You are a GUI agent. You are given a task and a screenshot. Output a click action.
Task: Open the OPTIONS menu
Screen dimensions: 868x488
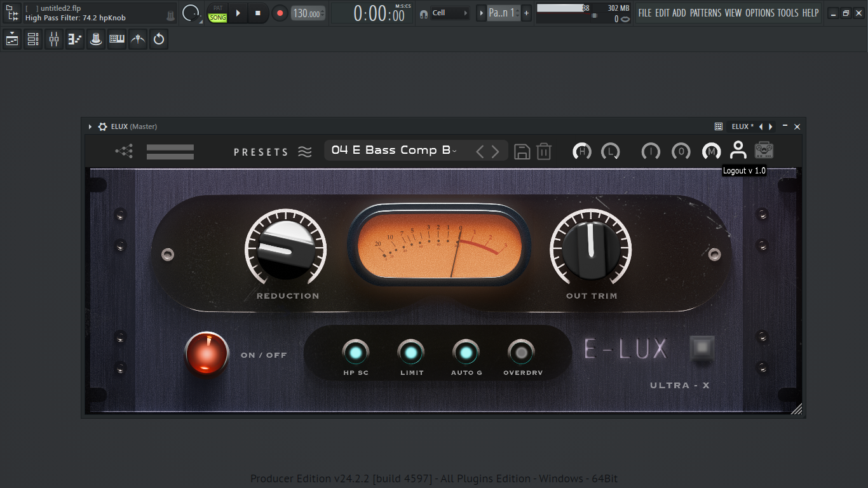point(760,13)
